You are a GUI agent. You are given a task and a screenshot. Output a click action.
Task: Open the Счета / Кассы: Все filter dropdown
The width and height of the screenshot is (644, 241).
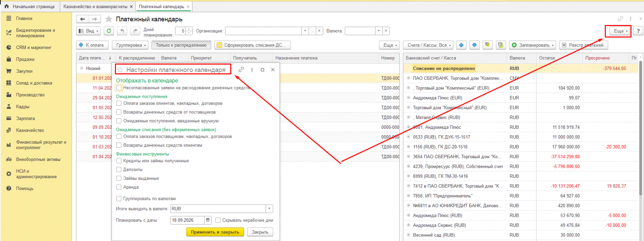(x=429, y=45)
